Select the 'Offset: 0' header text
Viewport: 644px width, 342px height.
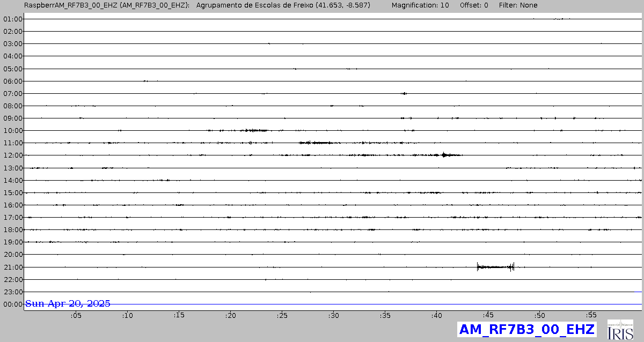coord(474,5)
